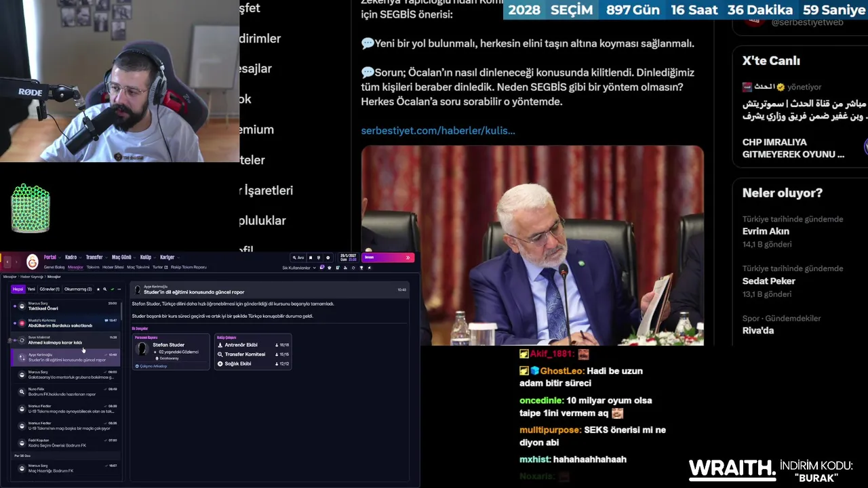The width and height of the screenshot is (868, 488).
Task: Switch to the Maç Takvimi sub-tab
Action: pos(138,267)
